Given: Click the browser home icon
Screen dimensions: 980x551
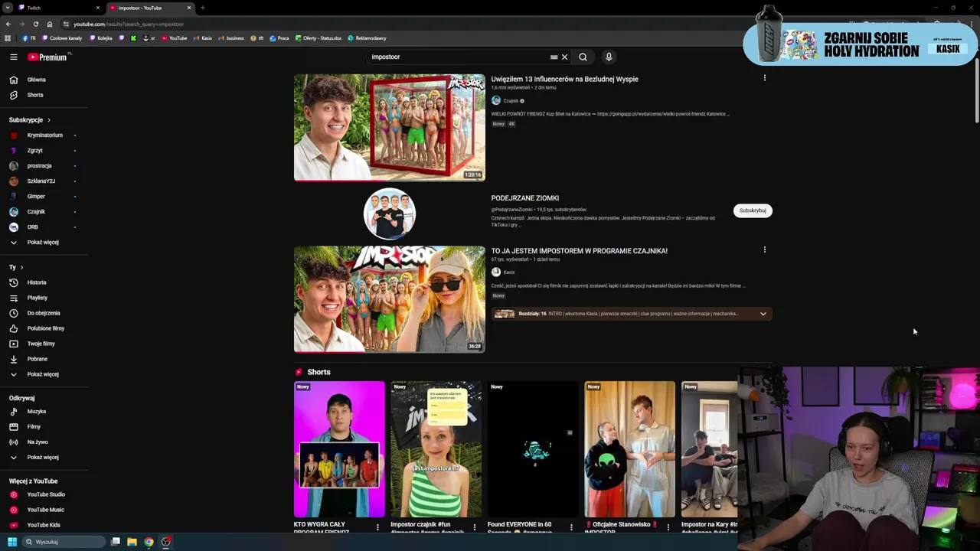Looking at the screenshot, I should pyautogui.click(x=49, y=24).
